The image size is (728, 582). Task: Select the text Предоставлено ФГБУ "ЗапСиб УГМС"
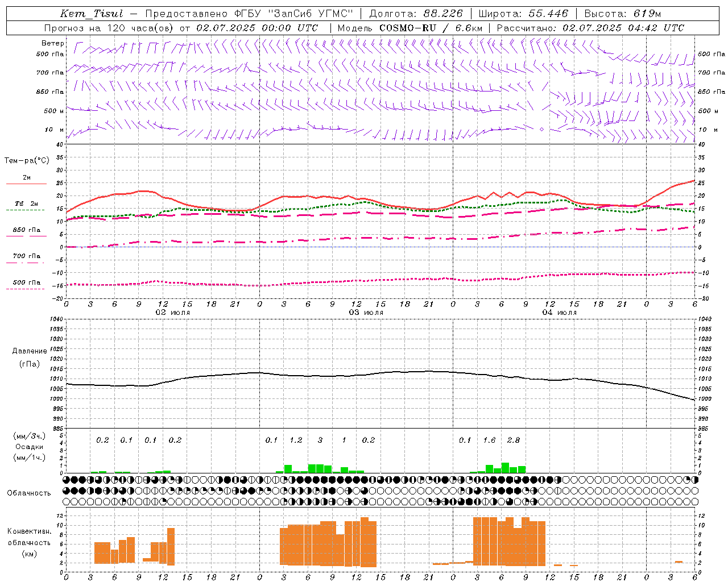(249, 14)
